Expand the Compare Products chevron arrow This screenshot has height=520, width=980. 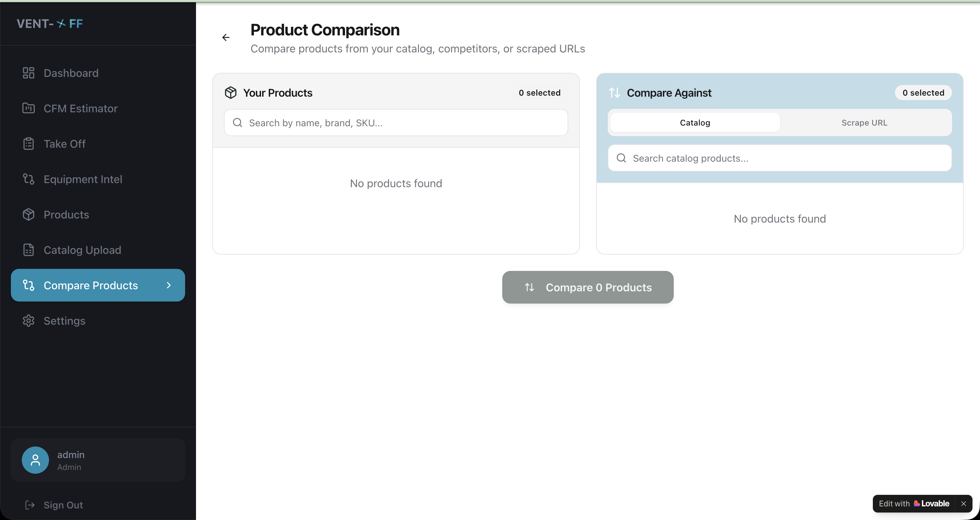tap(169, 285)
